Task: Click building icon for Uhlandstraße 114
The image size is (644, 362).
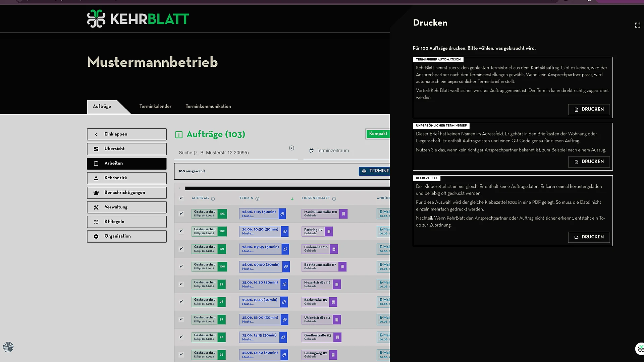Action: coord(337,319)
